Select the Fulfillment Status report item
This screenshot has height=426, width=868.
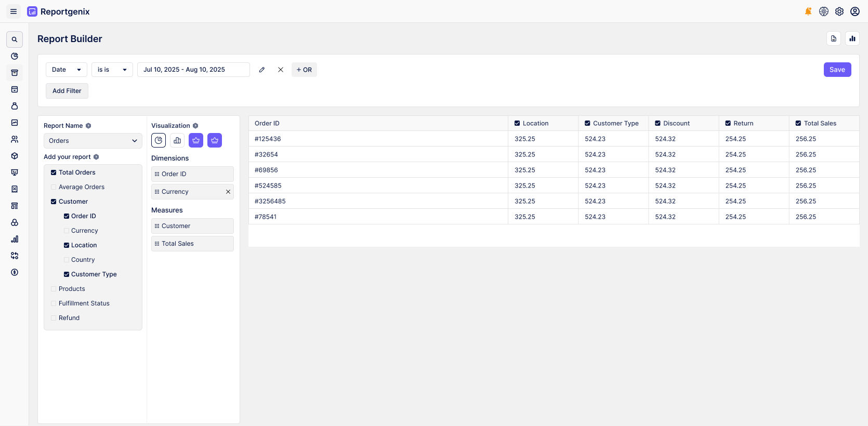(84, 303)
